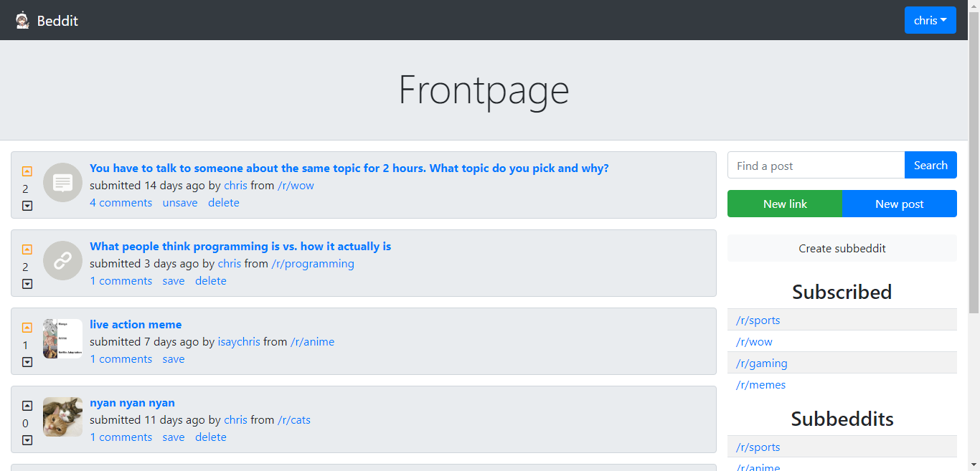This screenshot has width=980, height=471.
Task: Click the Create subbeddit button
Action: pyautogui.click(x=842, y=248)
